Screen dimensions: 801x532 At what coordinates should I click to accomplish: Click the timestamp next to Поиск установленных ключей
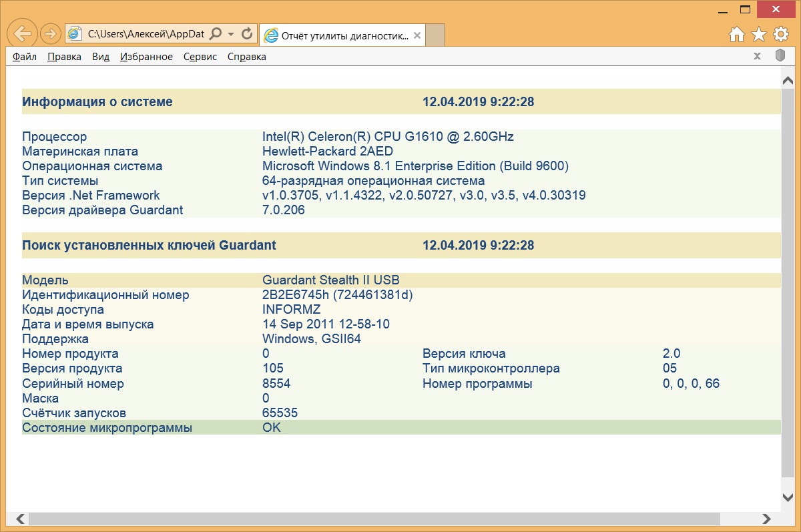[x=478, y=245]
